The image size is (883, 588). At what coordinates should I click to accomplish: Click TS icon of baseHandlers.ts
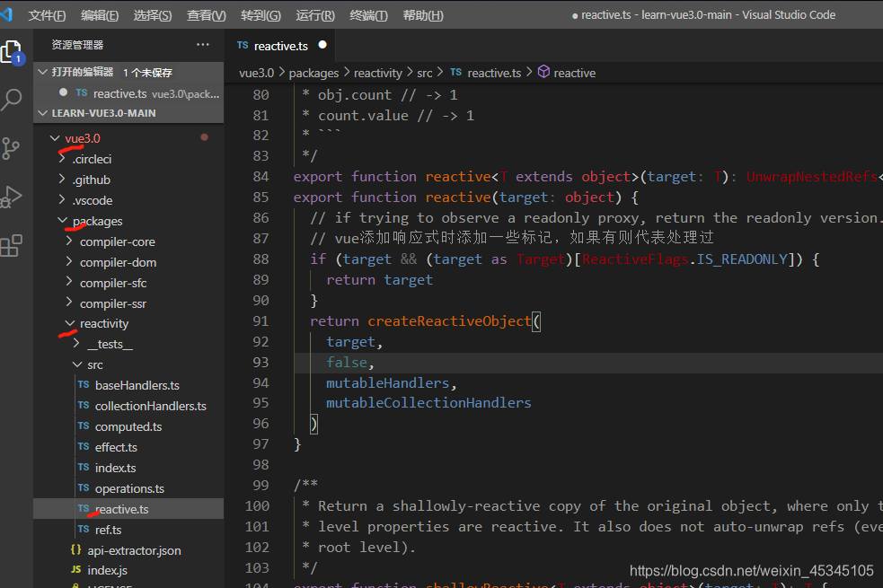point(84,385)
